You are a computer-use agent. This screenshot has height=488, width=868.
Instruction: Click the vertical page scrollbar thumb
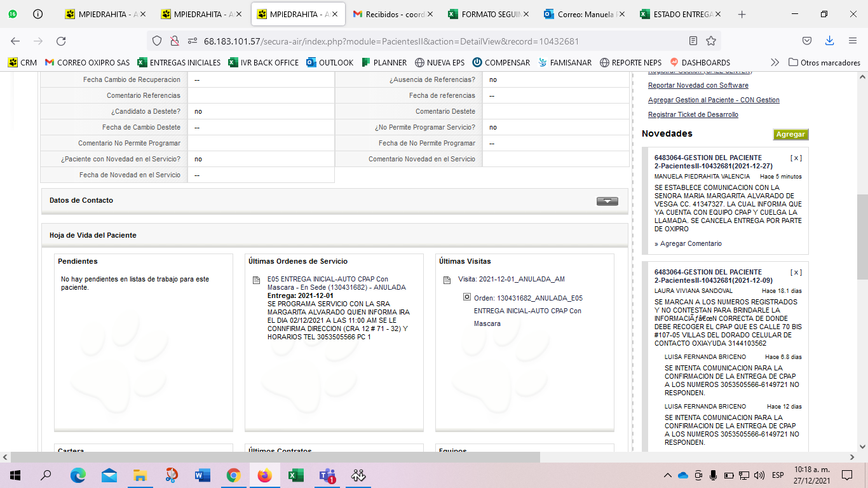point(862,237)
